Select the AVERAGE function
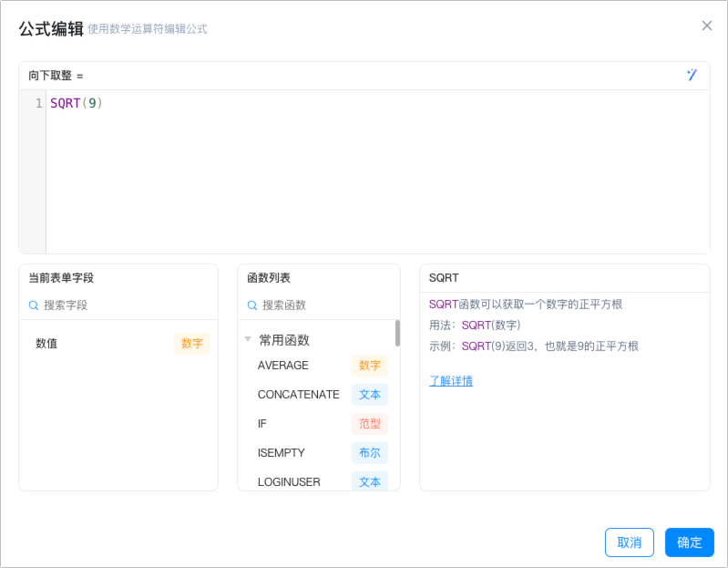The width and height of the screenshot is (728, 568). pyautogui.click(x=283, y=366)
